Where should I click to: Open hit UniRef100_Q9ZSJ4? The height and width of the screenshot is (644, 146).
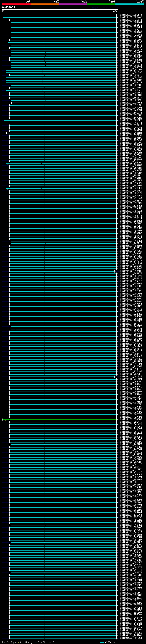[131, 15]
